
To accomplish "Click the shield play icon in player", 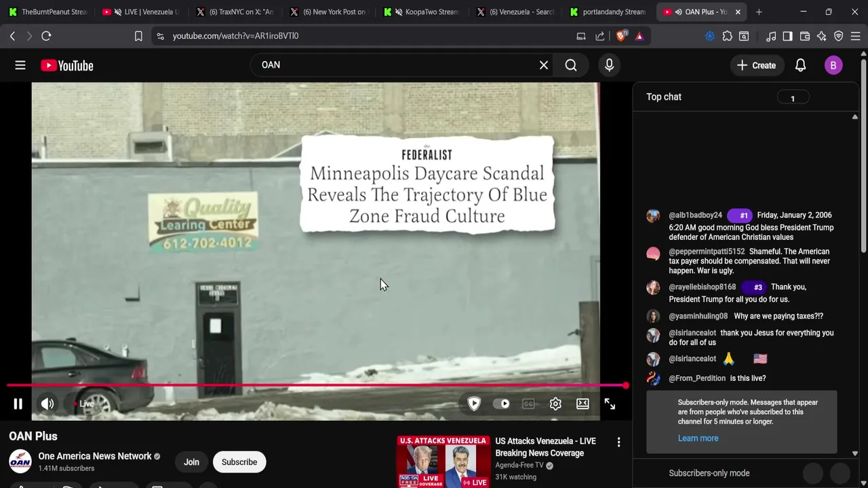I will [474, 404].
